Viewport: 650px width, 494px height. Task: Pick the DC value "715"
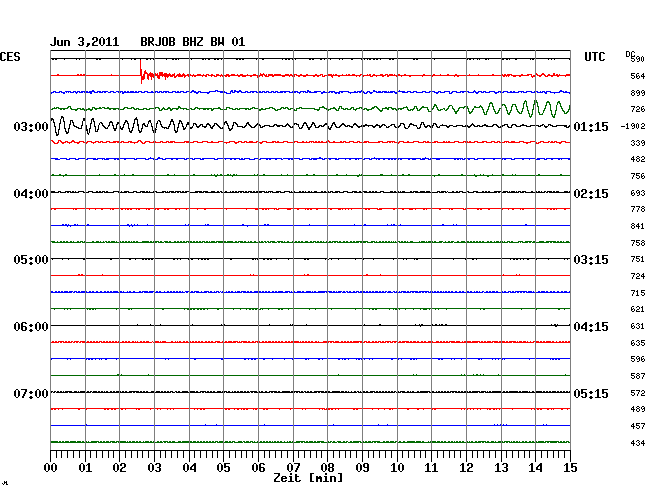pos(638,293)
